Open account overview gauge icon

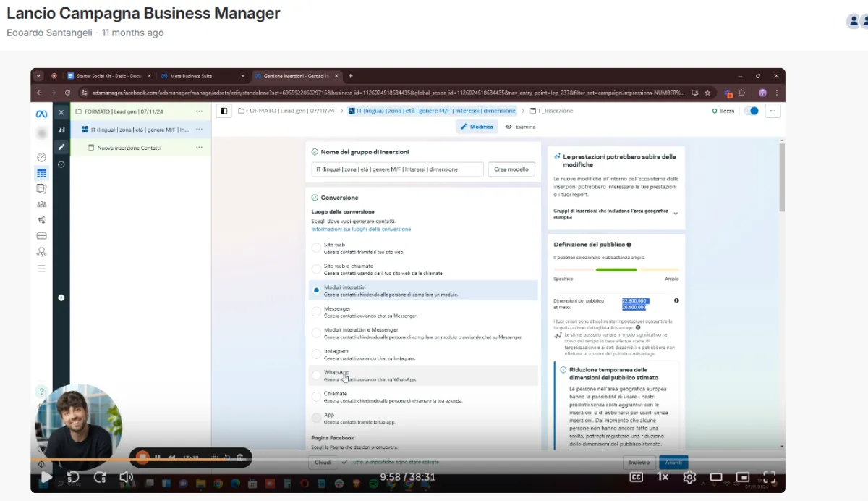41,157
